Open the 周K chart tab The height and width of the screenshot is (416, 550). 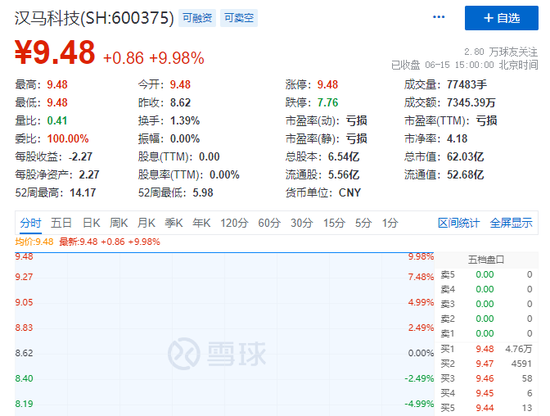(x=119, y=223)
